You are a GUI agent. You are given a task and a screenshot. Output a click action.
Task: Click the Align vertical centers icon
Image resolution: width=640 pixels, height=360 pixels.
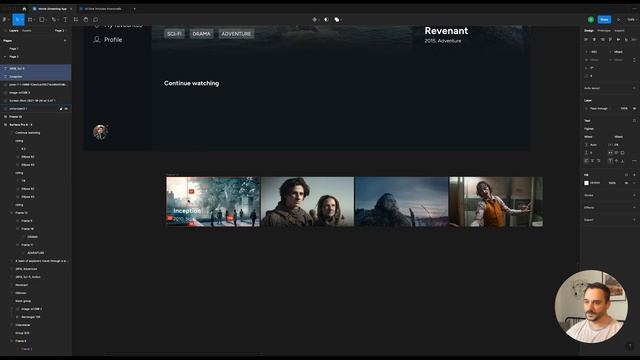tap(618, 40)
